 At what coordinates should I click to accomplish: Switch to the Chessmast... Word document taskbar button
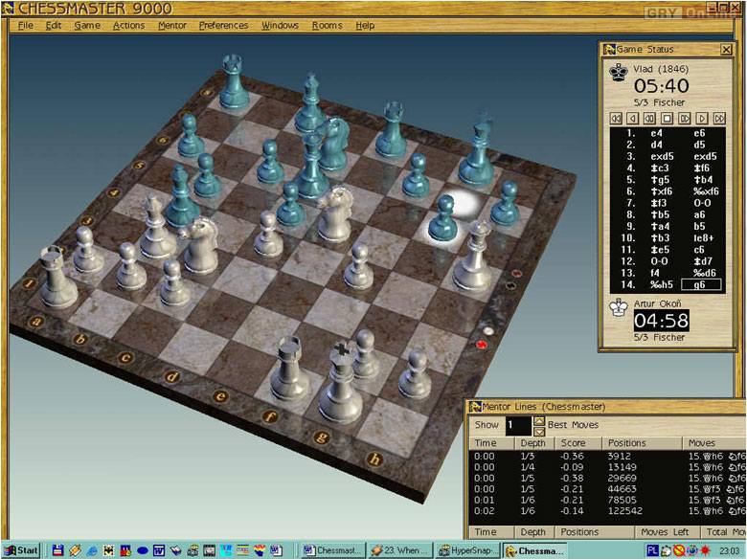click(x=333, y=550)
